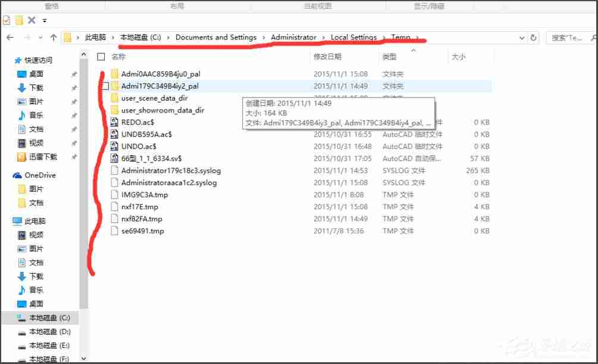Navigate to Administrator via the breadcrumb path
The width and height of the screenshot is (598, 364).
tap(293, 37)
